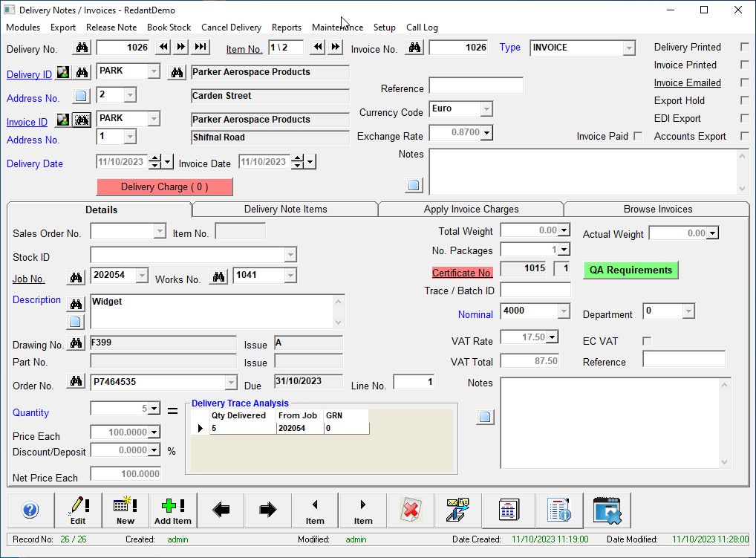This screenshot has height=558, width=756.
Task: Click the report with info icon
Action: click(x=559, y=509)
